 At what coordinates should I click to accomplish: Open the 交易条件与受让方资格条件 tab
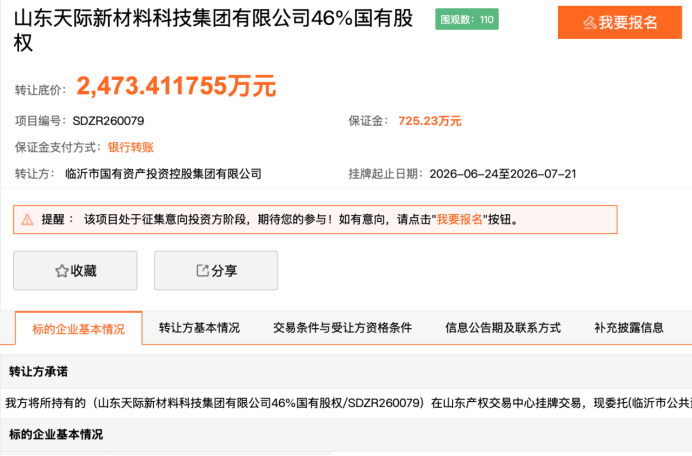click(x=342, y=328)
